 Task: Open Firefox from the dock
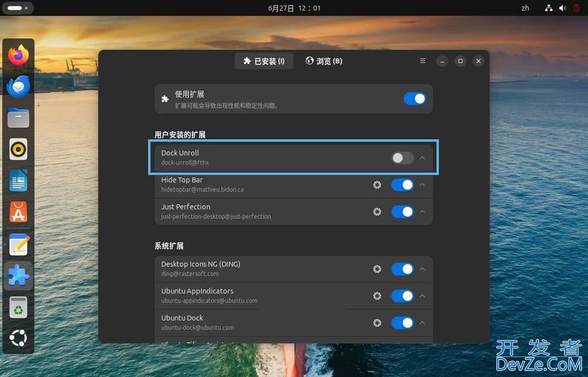click(18, 55)
